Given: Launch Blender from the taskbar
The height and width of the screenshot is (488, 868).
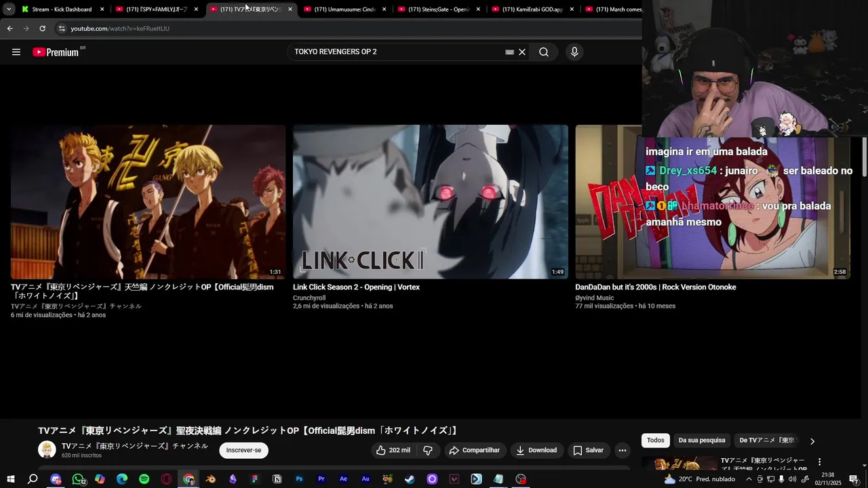Looking at the screenshot, I should 211,479.
